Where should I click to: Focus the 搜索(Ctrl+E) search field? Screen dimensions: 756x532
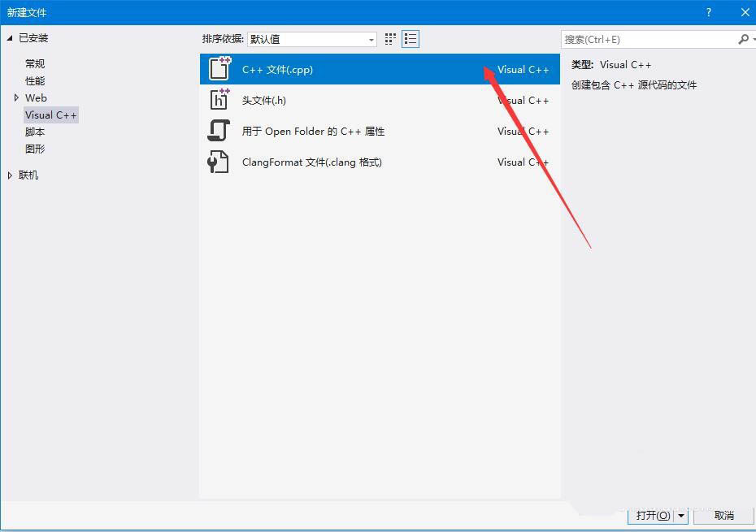point(649,40)
